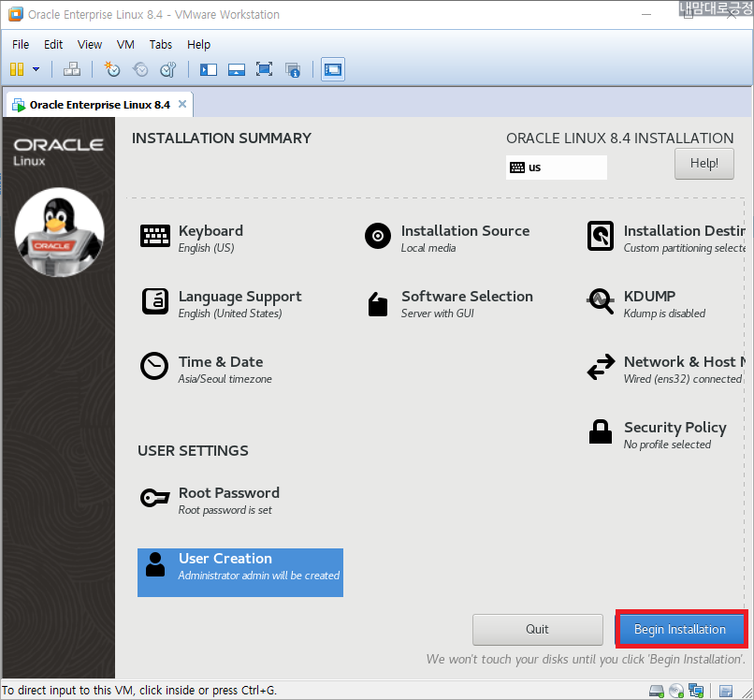Click the CD/DVD drive status bar icon
Image resolution: width=754 pixels, height=700 pixels.
point(676,692)
